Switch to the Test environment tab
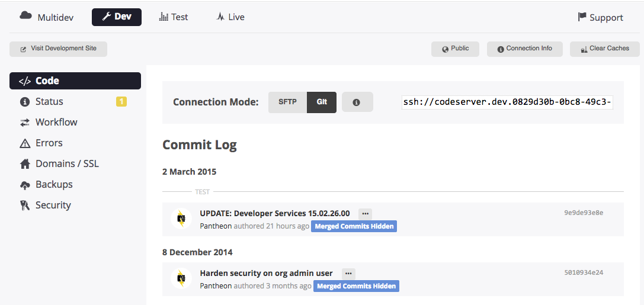 click(x=174, y=17)
